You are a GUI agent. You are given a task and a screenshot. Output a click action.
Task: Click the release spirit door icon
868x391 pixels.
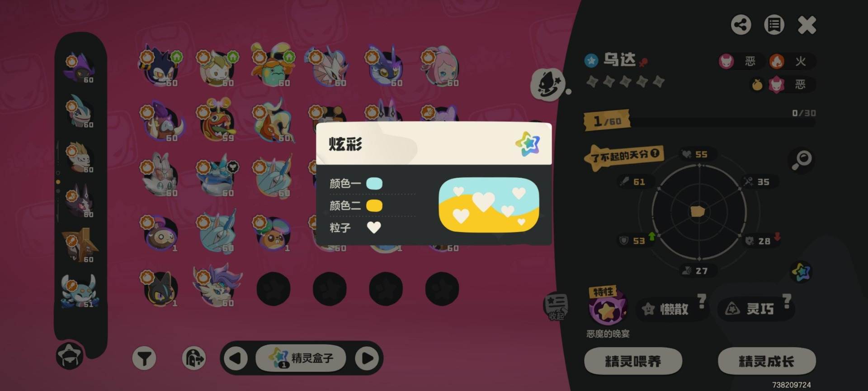tap(194, 359)
